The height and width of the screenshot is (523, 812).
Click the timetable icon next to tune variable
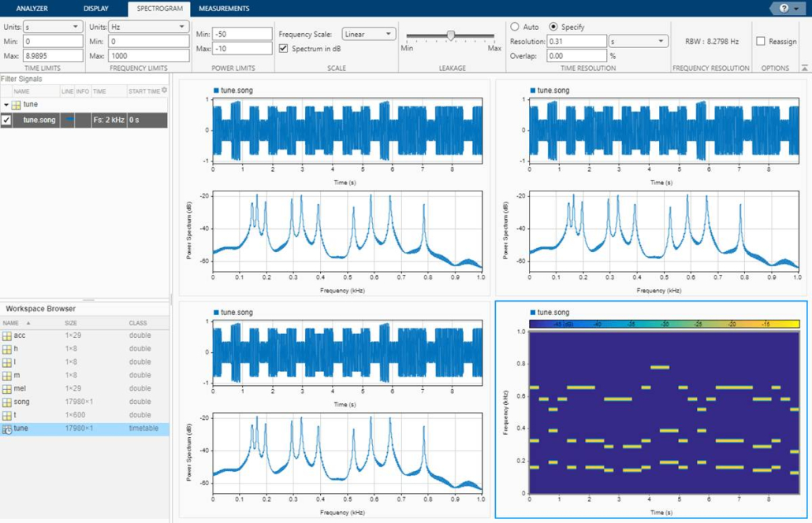(7, 428)
